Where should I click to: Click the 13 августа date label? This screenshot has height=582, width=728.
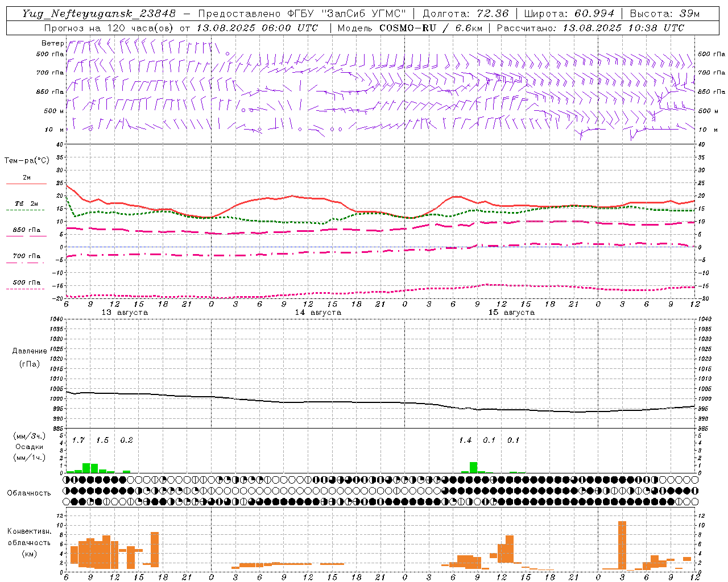(x=125, y=313)
